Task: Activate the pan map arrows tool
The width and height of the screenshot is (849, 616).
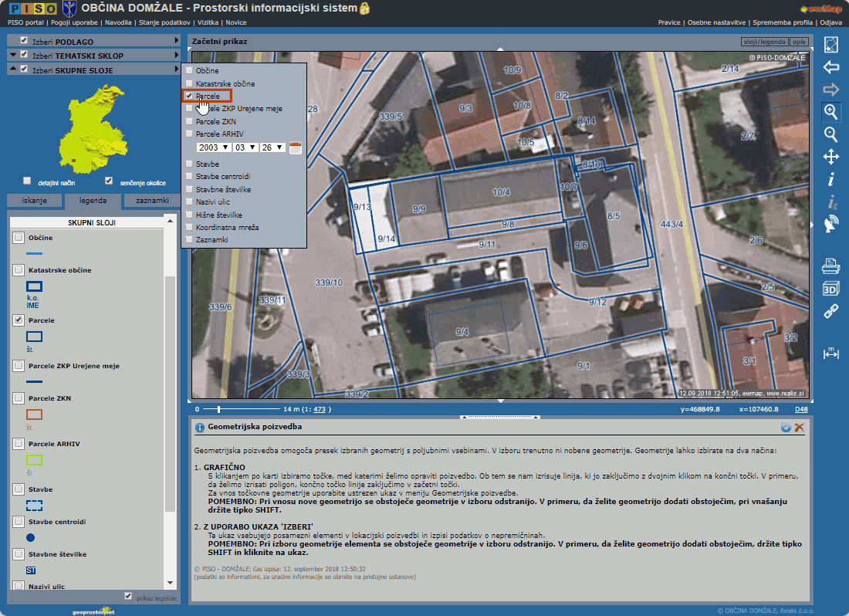Action: click(831, 157)
